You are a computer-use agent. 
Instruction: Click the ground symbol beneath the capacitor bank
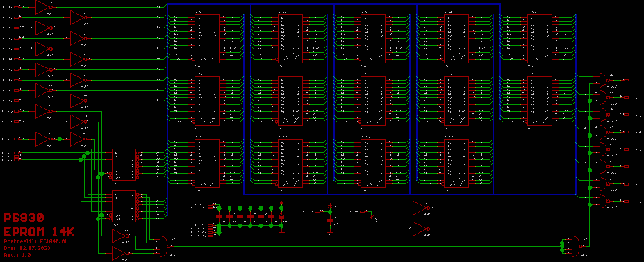[281, 232]
